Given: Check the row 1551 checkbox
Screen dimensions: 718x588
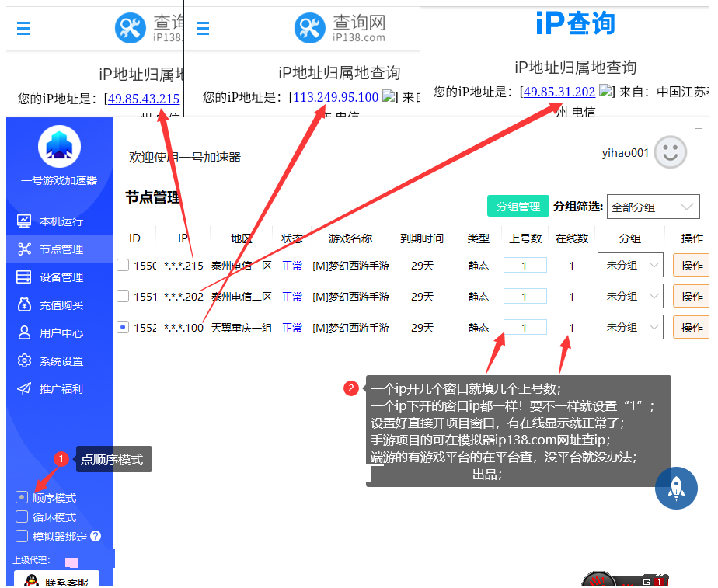Looking at the screenshot, I should tap(123, 296).
